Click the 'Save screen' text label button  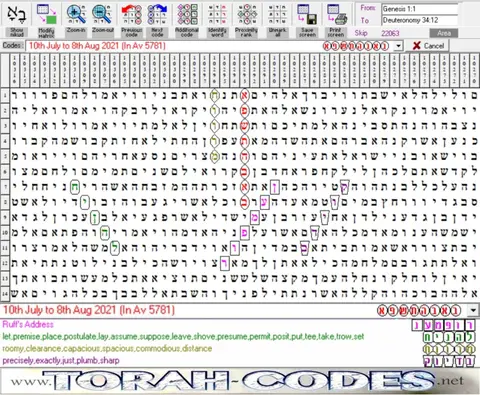coord(307,32)
